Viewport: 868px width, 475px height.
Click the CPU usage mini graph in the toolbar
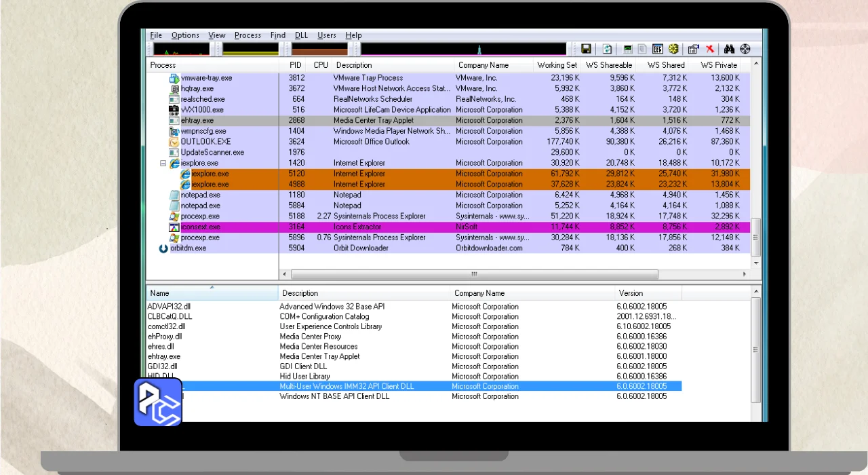(x=181, y=49)
